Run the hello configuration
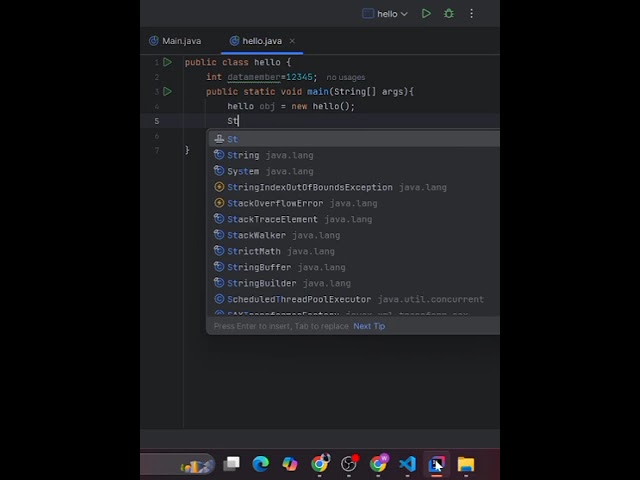 click(426, 14)
